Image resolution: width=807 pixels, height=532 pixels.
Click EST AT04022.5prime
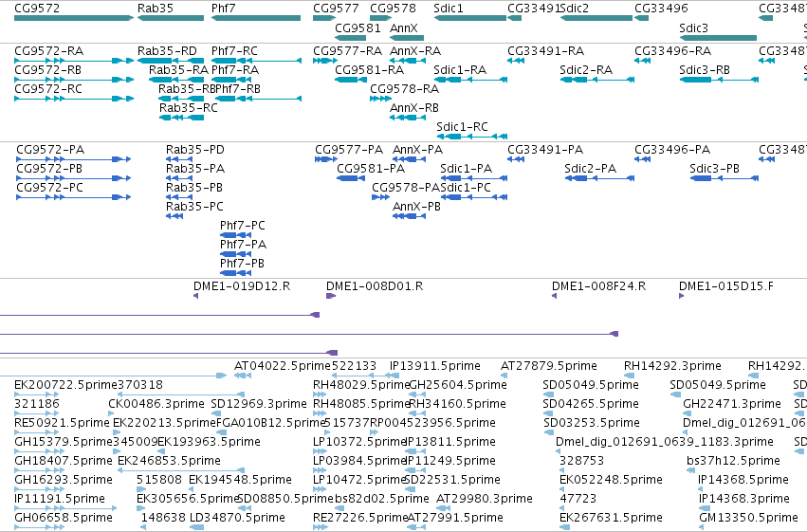(243, 376)
